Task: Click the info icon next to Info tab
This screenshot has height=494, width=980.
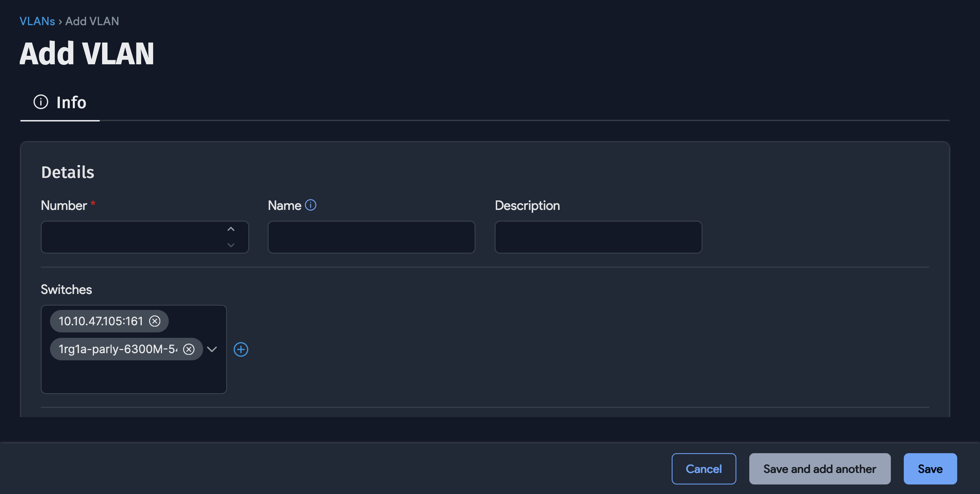Action: [x=41, y=101]
